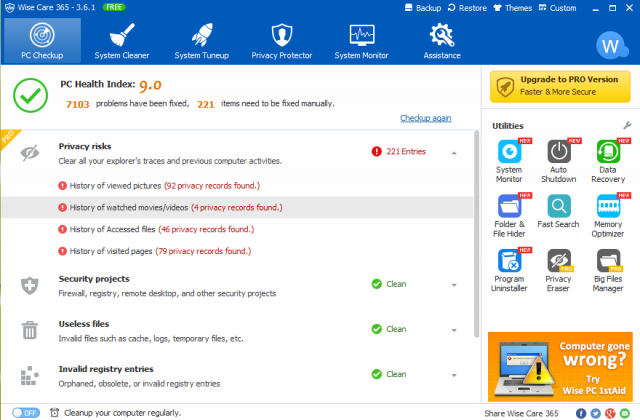Click the green email share icon
Image resolution: width=640 pixels, height=420 pixels.
[624, 413]
